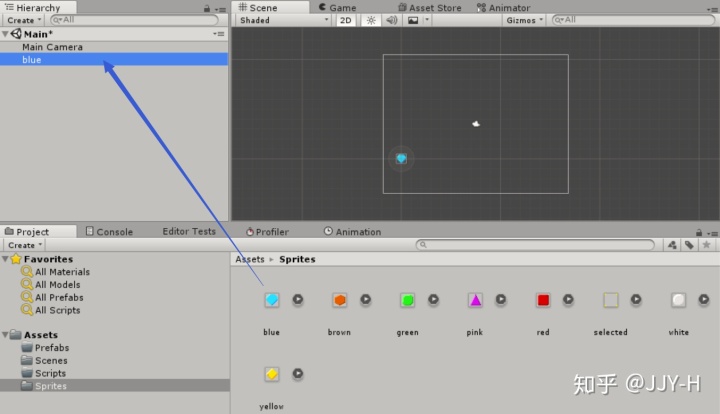The image size is (720, 414).
Task: Select the blue sprite thumbnail
Action: (x=271, y=300)
